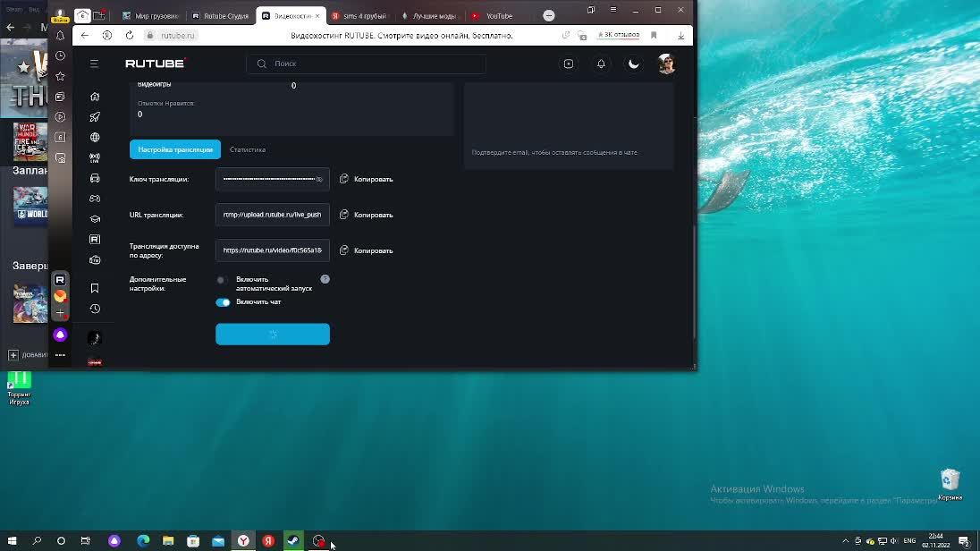980x551 pixels.
Task: Click Steam window ДОБАВИТЬ plus button
Action: click(x=13, y=355)
